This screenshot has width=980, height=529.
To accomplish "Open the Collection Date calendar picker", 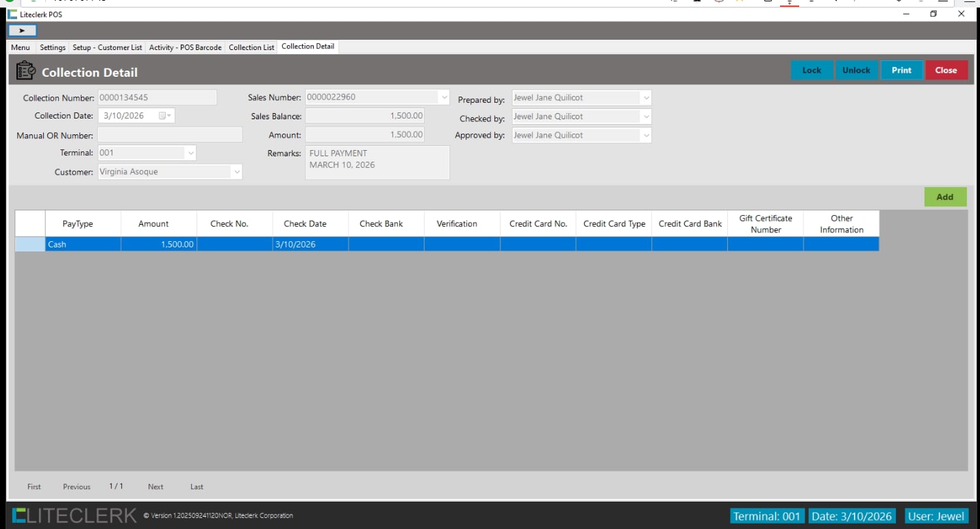I will [x=164, y=116].
